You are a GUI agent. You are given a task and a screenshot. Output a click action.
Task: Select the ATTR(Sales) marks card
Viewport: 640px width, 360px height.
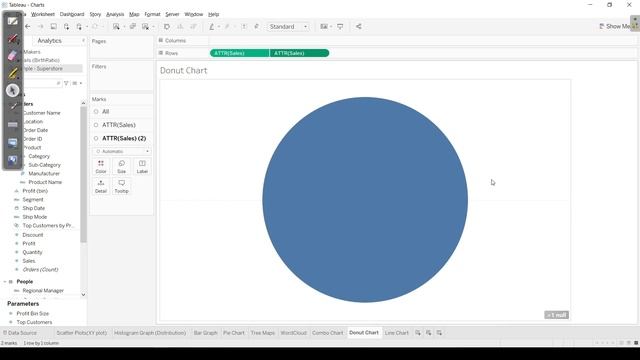(122, 125)
